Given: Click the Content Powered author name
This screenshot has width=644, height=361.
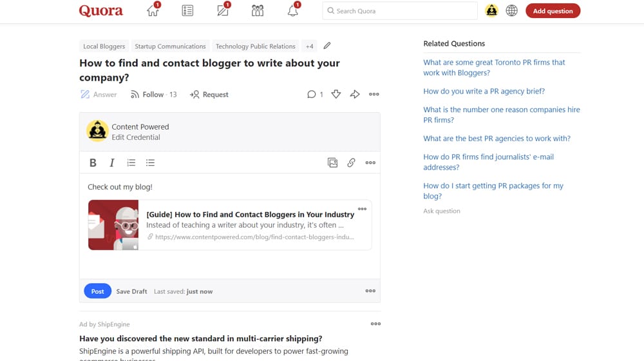Looking at the screenshot, I should (140, 126).
